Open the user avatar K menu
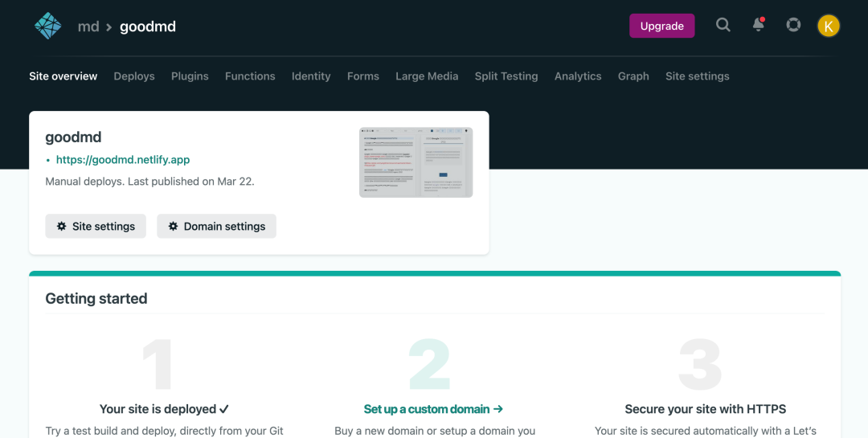This screenshot has width=868, height=438. coord(828,26)
